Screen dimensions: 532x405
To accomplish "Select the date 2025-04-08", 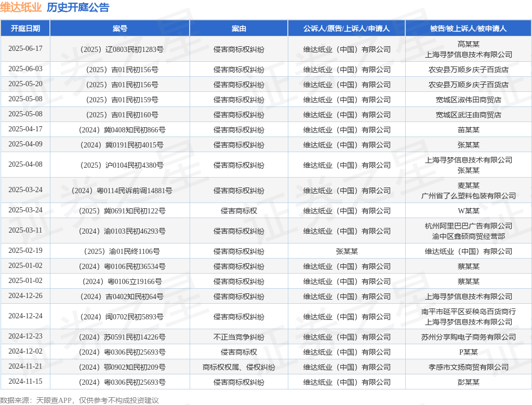I will (25, 164).
